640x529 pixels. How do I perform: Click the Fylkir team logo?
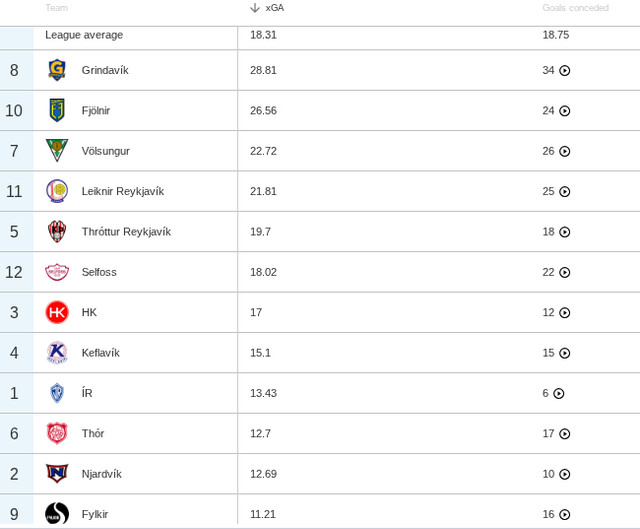pos(57,514)
